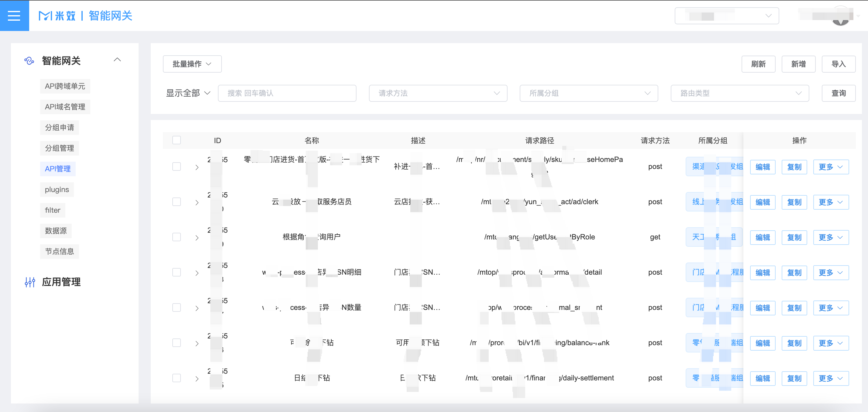This screenshot has width=868, height=412.
Task: Check the checkbox of the getUserByRole row
Action: pyautogui.click(x=177, y=237)
